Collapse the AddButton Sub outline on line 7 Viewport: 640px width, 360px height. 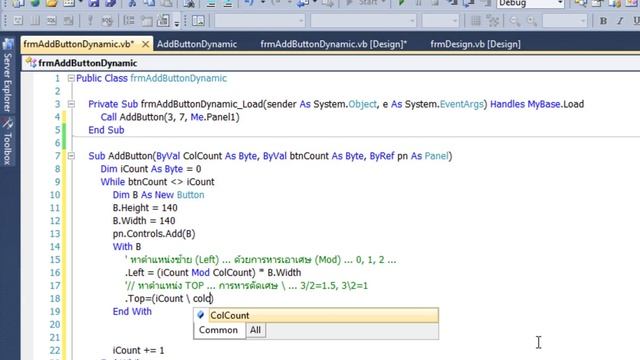pyautogui.click(x=71, y=156)
